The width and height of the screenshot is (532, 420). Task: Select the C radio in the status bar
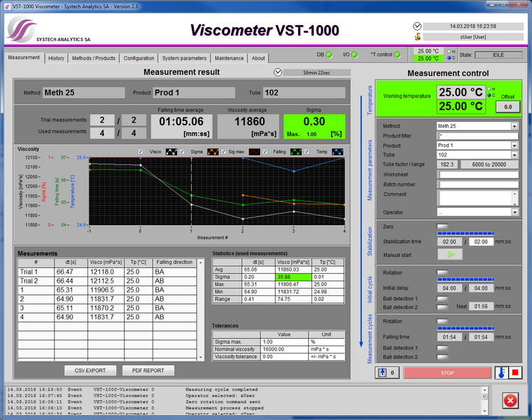point(449,57)
